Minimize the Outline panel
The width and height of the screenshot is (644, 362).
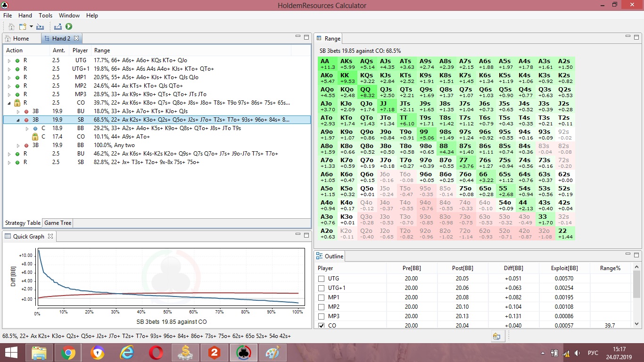click(x=628, y=255)
